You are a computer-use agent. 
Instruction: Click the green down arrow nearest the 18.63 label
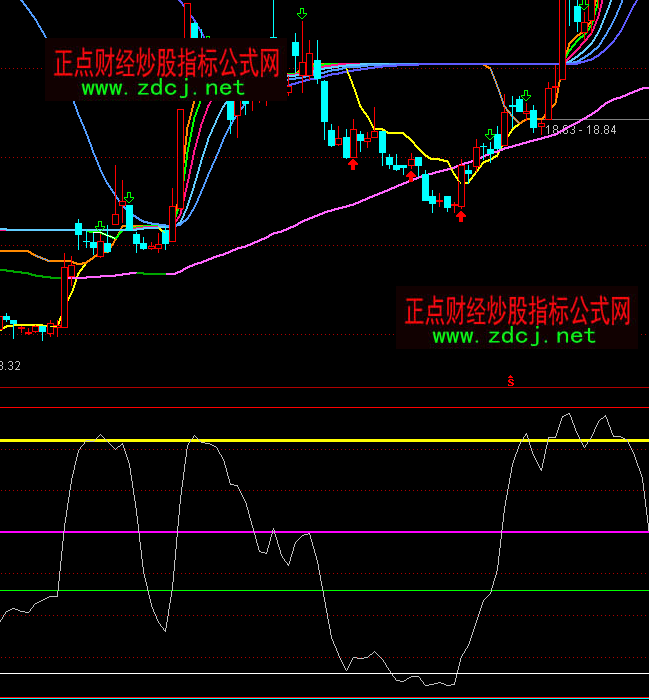525,95
